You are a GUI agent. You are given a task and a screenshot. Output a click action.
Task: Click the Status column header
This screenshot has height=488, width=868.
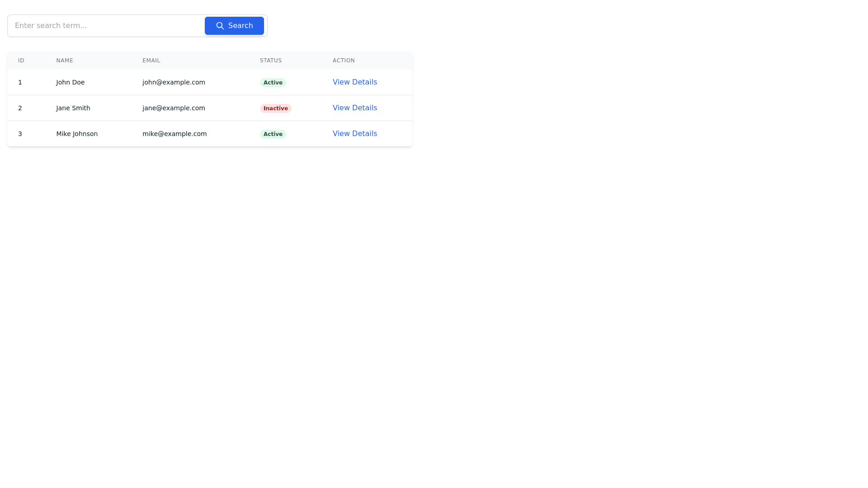tap(270, 61)
